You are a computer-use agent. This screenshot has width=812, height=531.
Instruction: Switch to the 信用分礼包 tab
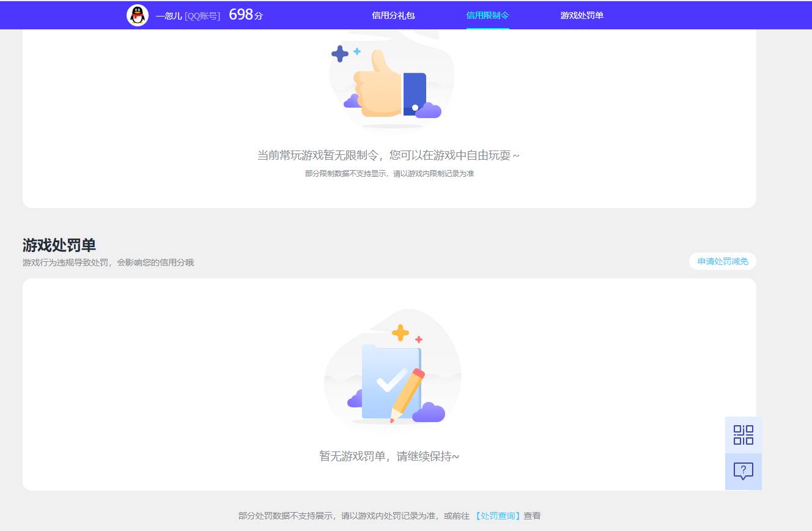pyautogui.click(x=393, y=15)
